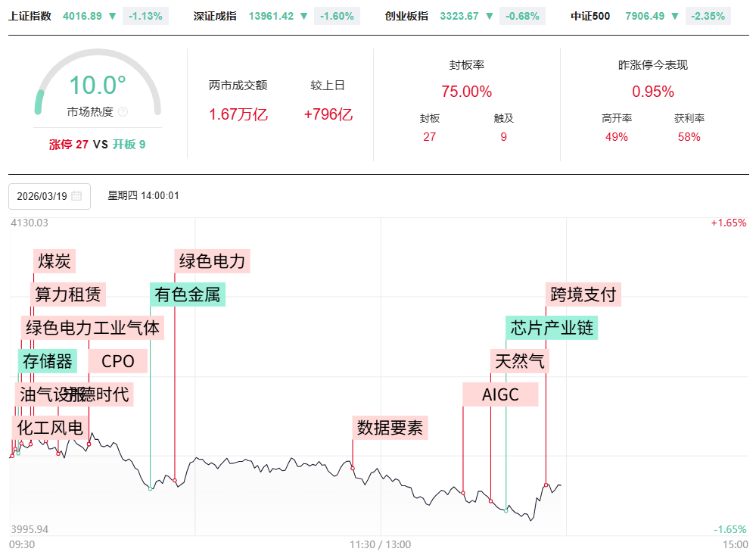Click the down arrow next to 深证成指 value
This screenshot has width=756, height=558.
304,16
